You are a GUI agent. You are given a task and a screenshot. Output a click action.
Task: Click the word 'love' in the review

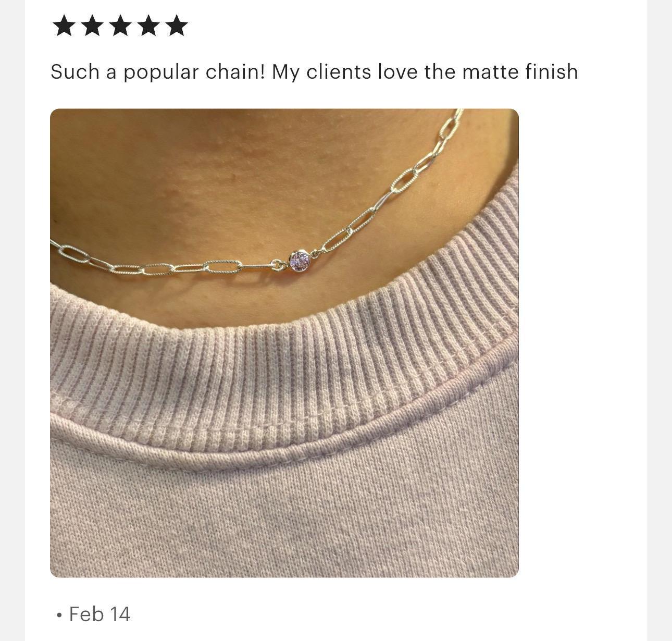[x=397, y=71]
